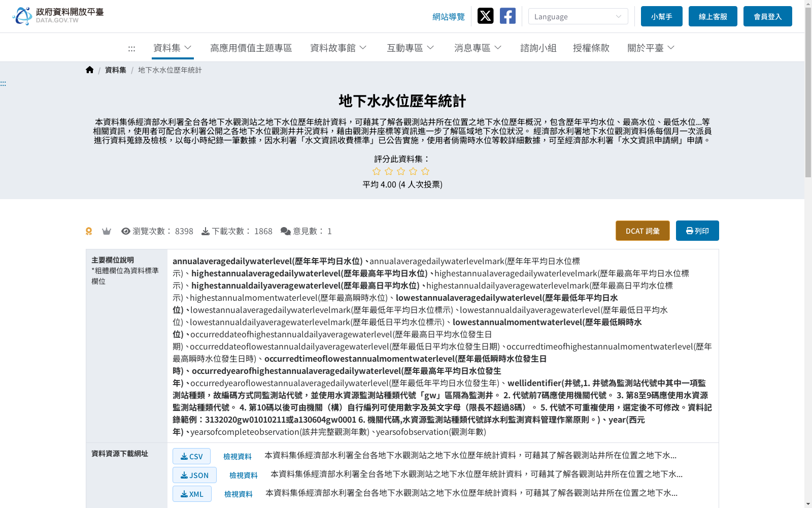
Task: Download the XML resource
Action: 192,494
